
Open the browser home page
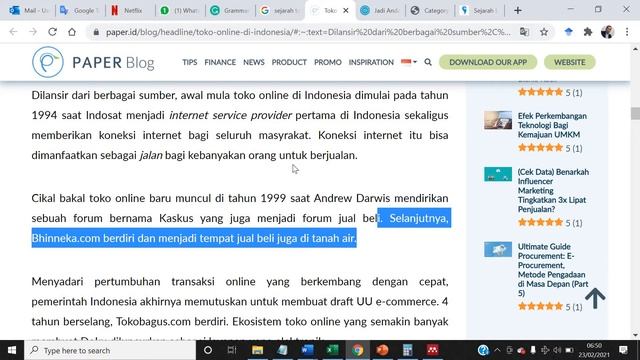(72, 32)
